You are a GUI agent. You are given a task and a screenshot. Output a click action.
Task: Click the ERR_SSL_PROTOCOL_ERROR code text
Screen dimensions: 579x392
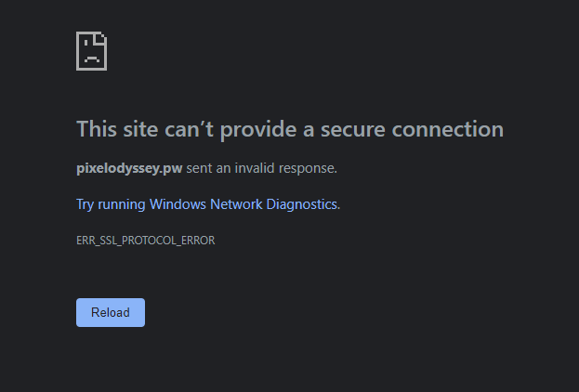pyautogui.click(x=145, y=240)
